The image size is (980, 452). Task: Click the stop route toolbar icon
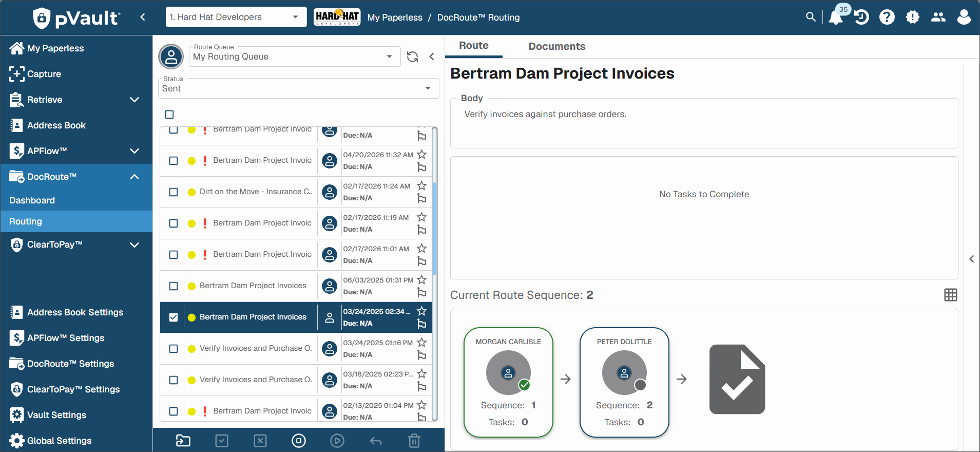click(x=299, y=441)
